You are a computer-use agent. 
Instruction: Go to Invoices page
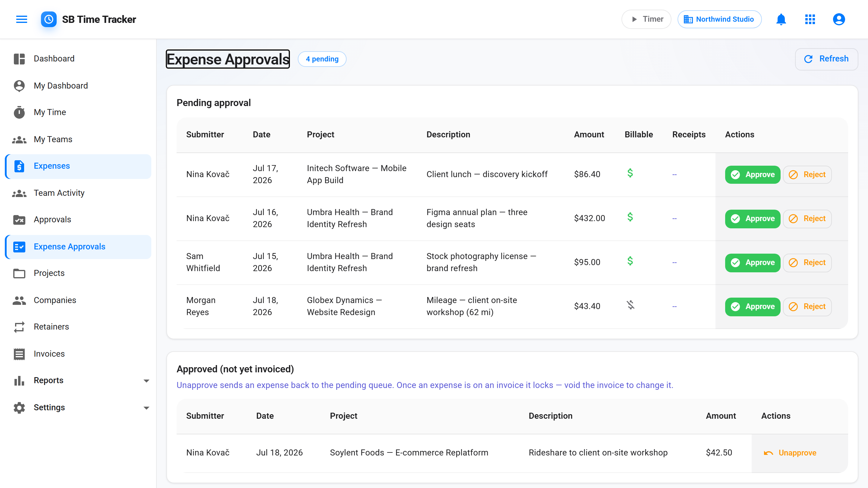pos(78,354)
